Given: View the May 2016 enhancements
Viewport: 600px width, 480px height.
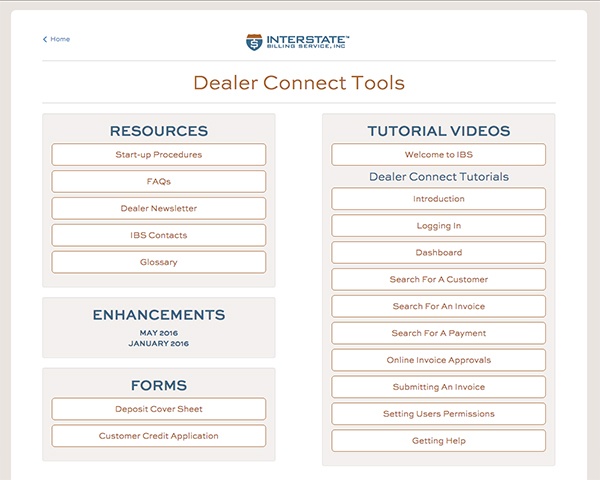Looking at the screenshot, I should [x=159, y=333].
